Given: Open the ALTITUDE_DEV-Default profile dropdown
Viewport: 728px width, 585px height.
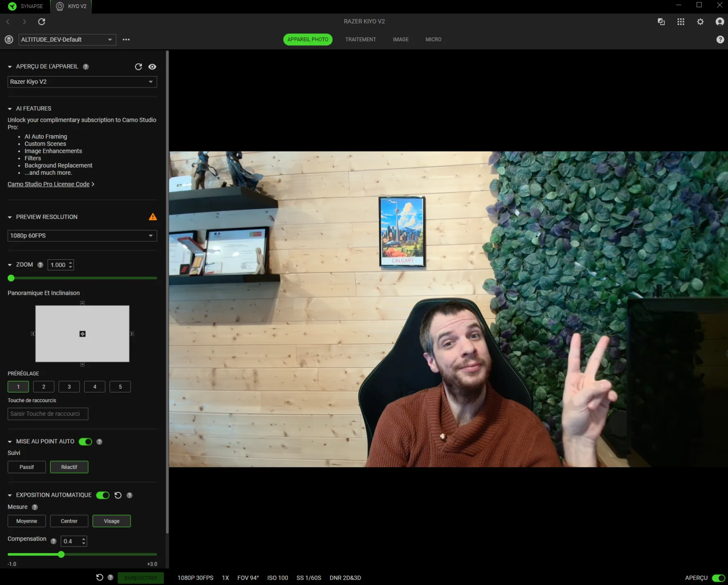Looking at the screenshot, I should (67, 40).
